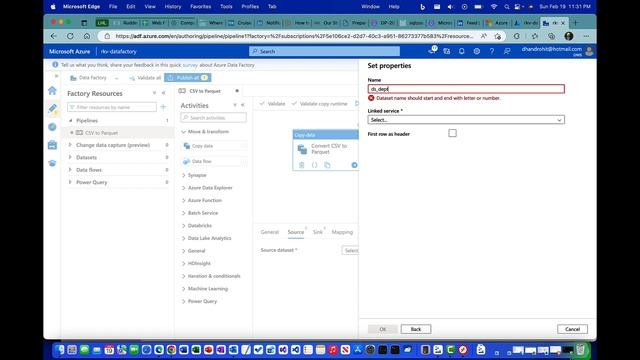The image size is (640, 360).
Task: Expand the Data flows tree node
Action: pos(70,170)
